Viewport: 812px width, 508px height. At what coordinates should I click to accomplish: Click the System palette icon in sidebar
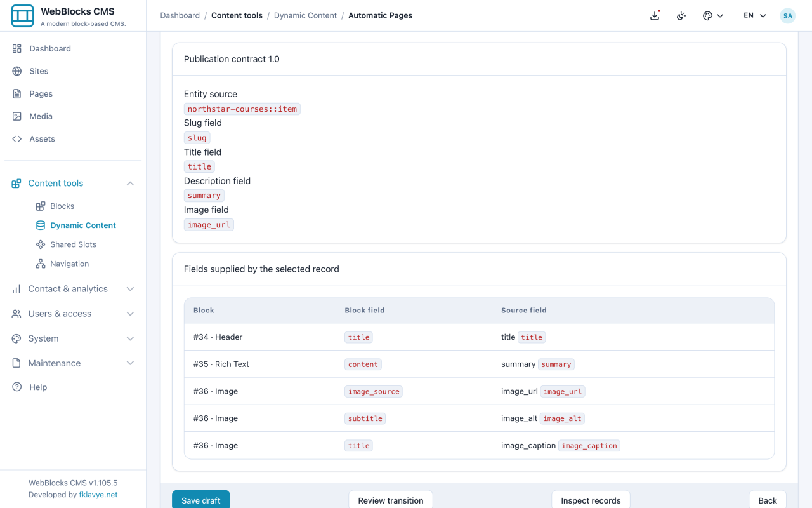coord(16,338)
